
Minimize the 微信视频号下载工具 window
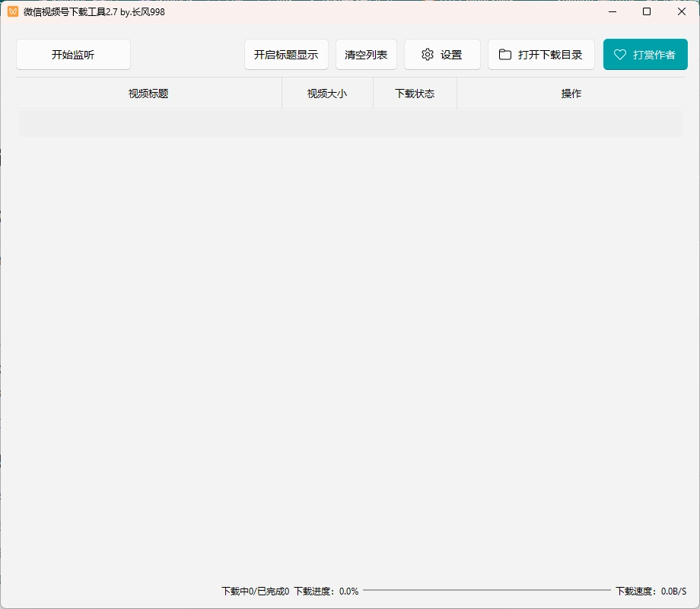pos(612,11)
